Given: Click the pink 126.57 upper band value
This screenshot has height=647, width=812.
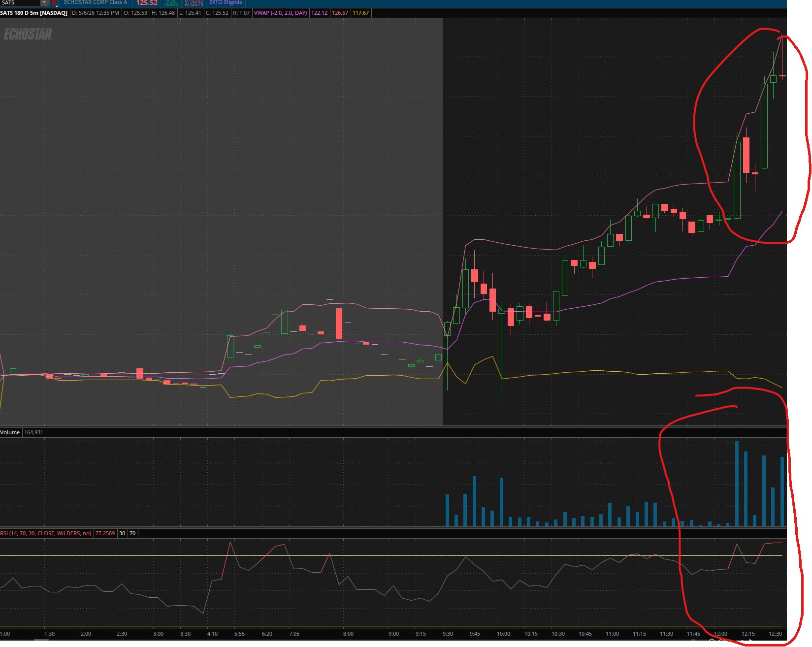Looking at the screenshot, I should click(340, 13).
